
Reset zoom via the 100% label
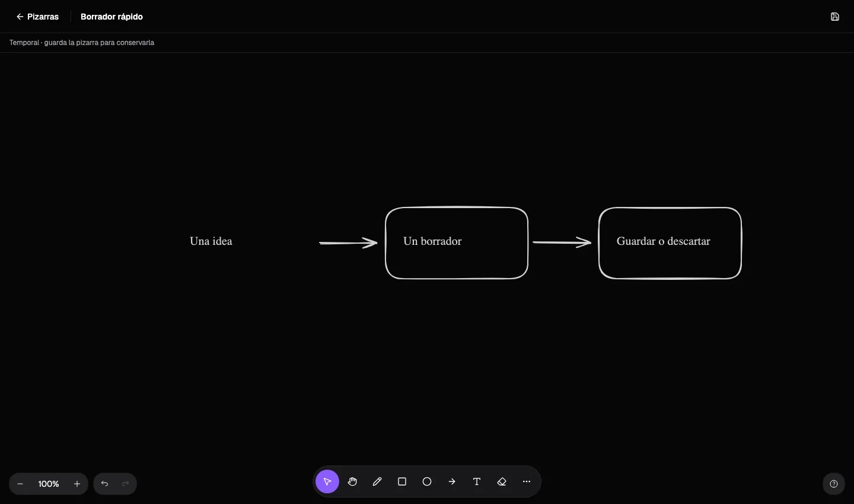coord(49,484)
